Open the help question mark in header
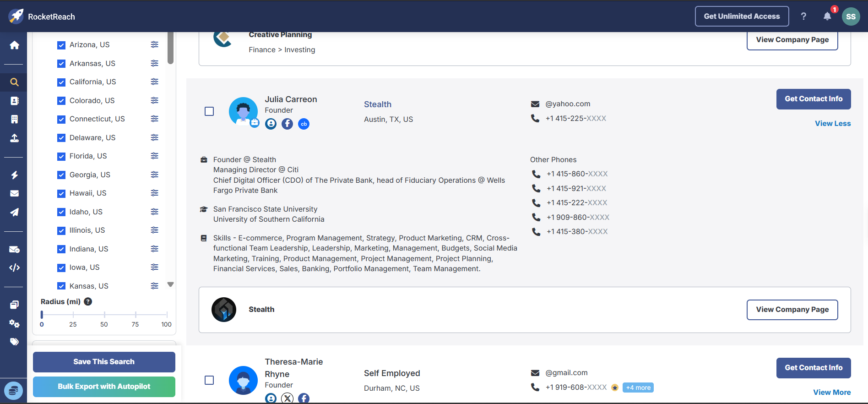The image size is (868, 404). pyautogui.click(x=803, y=16)
